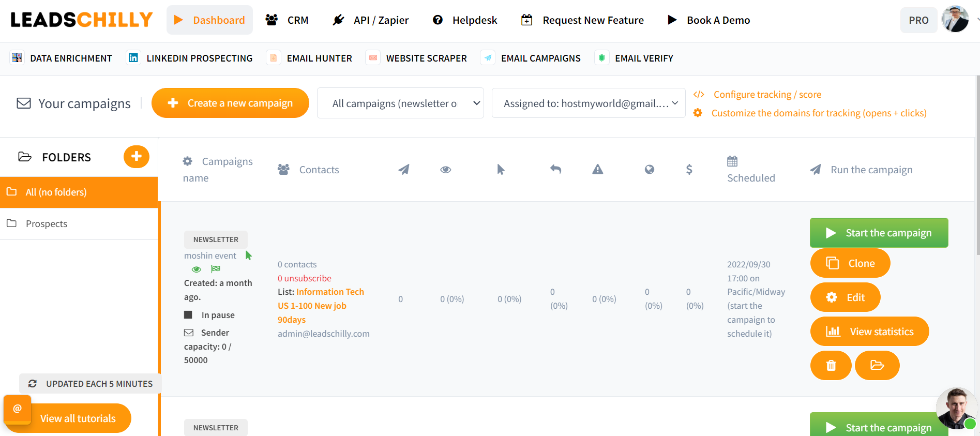Click the Scheduled calendar column icon
980x436 pixels.
point(732,161)
